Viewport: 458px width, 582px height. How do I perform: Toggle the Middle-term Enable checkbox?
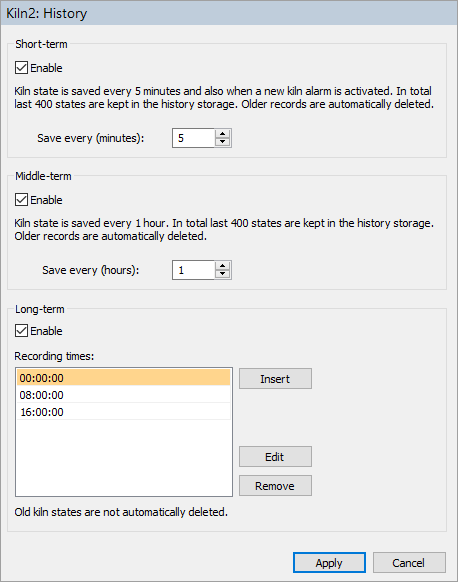pos(22,200)
